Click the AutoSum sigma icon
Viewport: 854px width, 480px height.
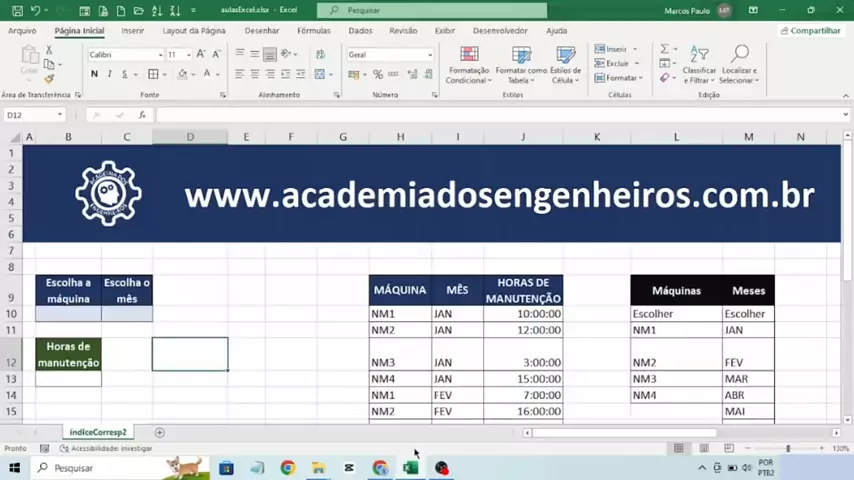[664, 49]
